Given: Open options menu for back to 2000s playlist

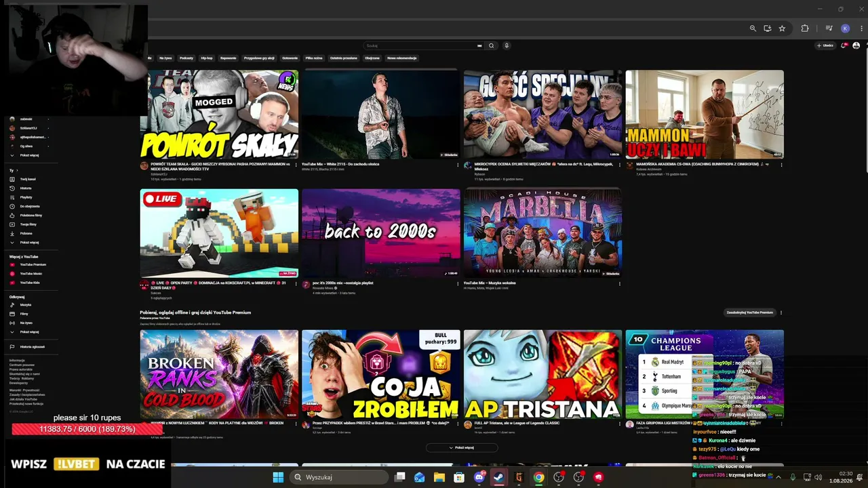Looking at the screenshot, I should pyautogui.click(x=458, y=284).
